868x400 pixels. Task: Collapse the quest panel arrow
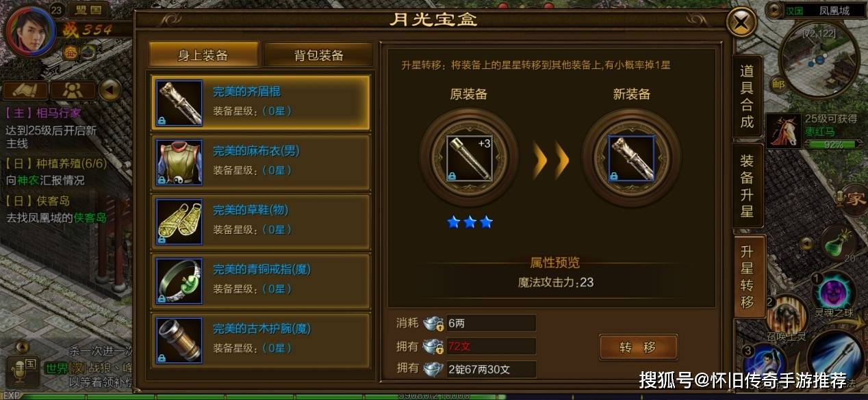point(110,90)
